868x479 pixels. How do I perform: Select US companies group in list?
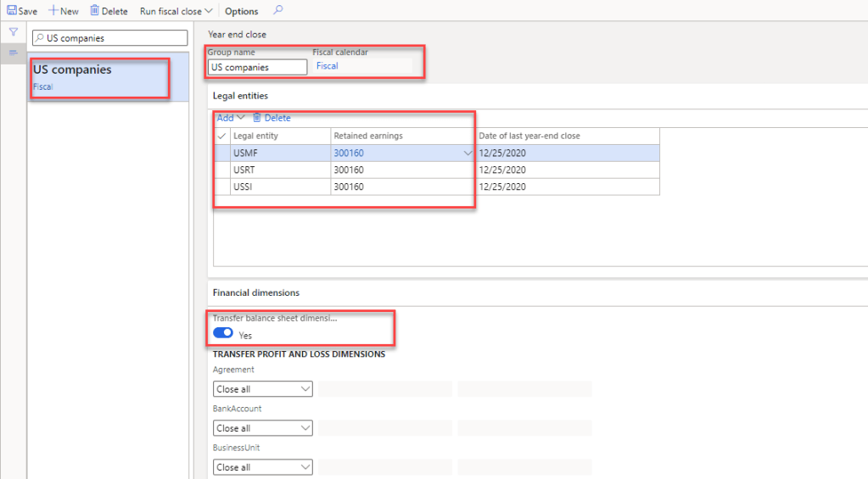click(x=100, y=76)
